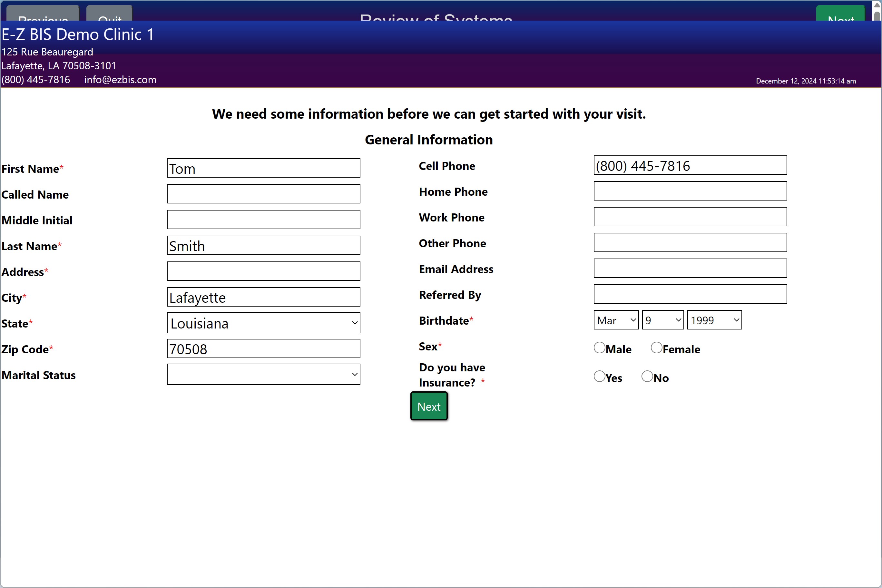Click the Cell Phone field with (800) 445-7816
The height and width of the screenshot is (588, 882).
690,165
